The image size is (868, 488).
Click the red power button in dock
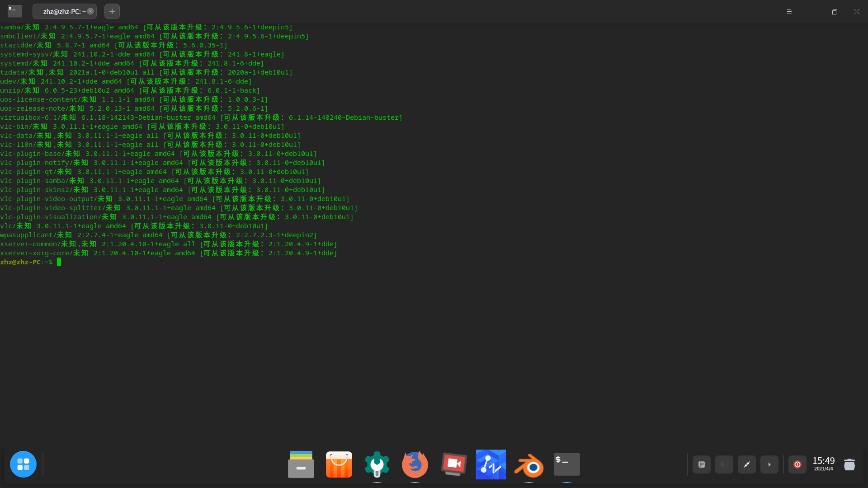tap(797, 465)
